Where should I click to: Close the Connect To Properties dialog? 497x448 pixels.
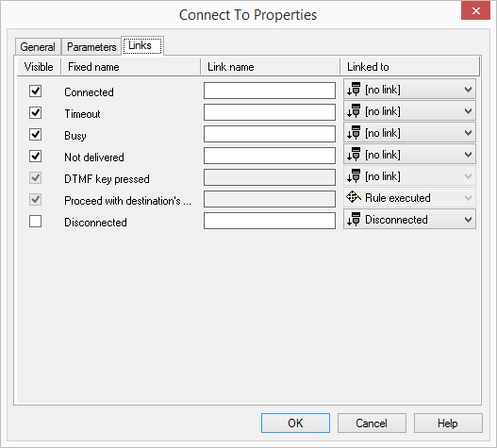point(475,10)
